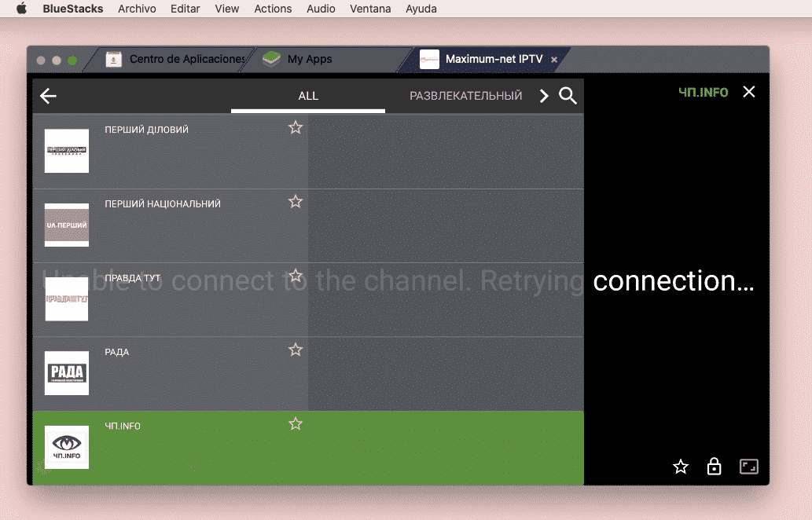Favorite ЧП.INFO using the player star icon

pos(679,466)
